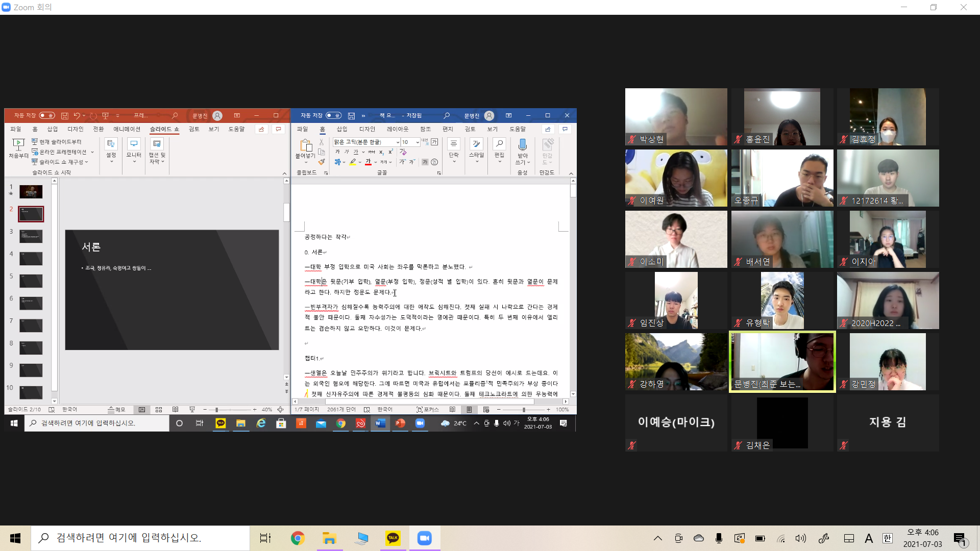Expand the font size dropdown showing 10

tap(418, 142)
